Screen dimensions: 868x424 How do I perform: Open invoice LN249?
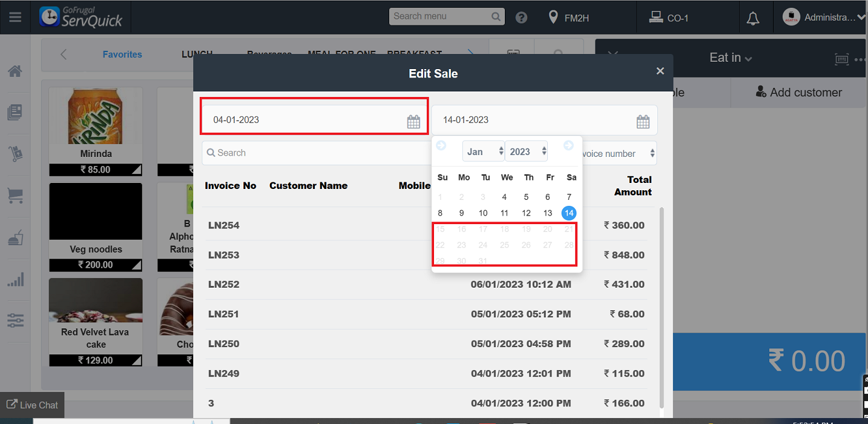coord(426,374)
